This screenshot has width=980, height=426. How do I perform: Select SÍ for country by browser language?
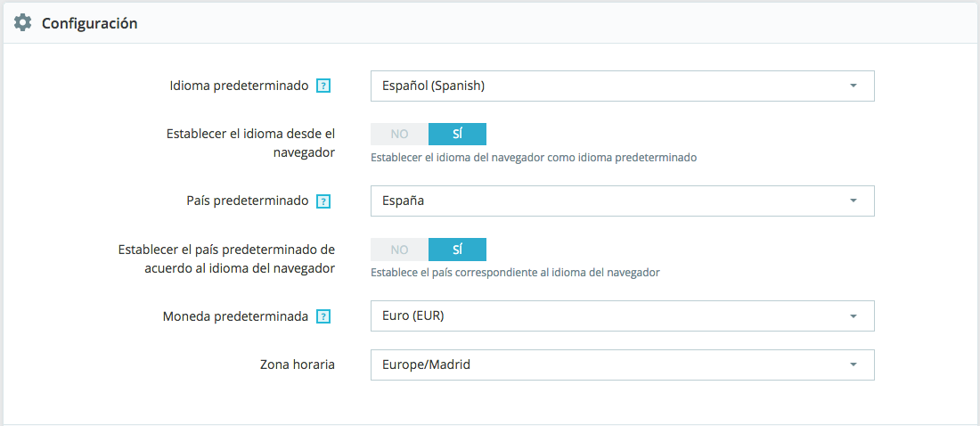coord(457,250)
